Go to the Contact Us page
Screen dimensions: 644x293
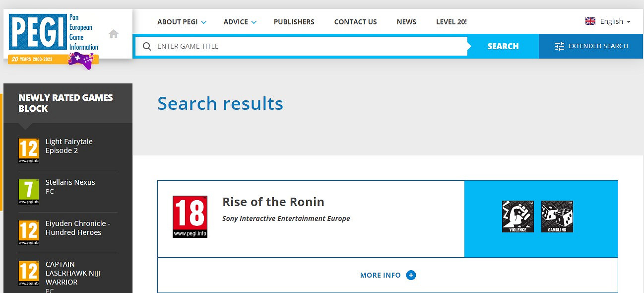coord(355,22)
